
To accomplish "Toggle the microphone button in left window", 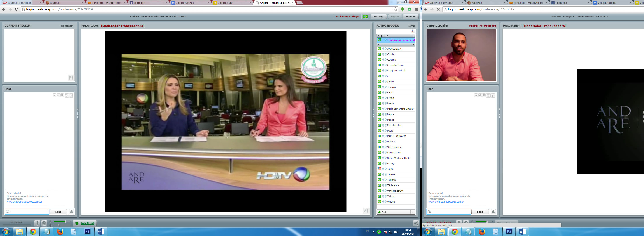I will click(37, 223).
